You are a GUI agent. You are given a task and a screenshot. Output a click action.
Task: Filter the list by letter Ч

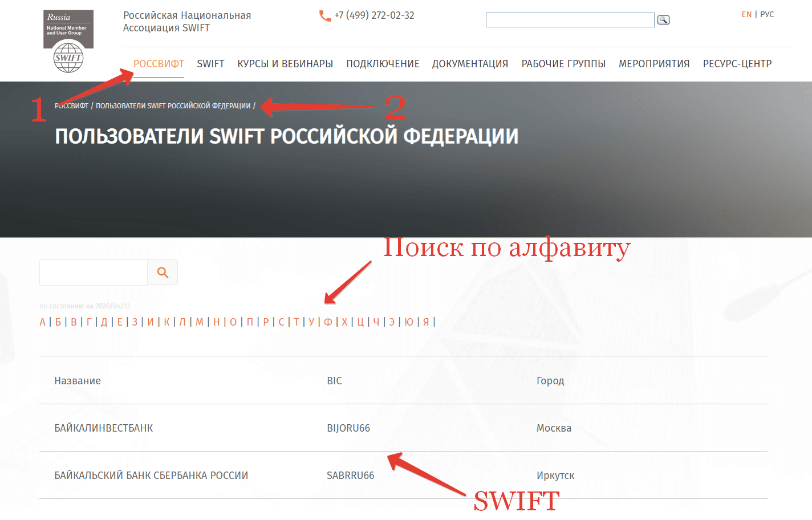(x=376, y=322)
